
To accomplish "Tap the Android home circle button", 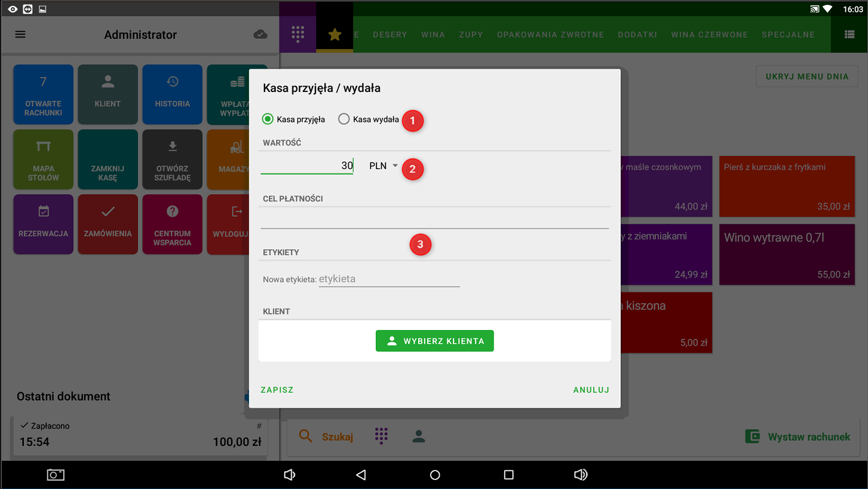I will click(435, 475).
